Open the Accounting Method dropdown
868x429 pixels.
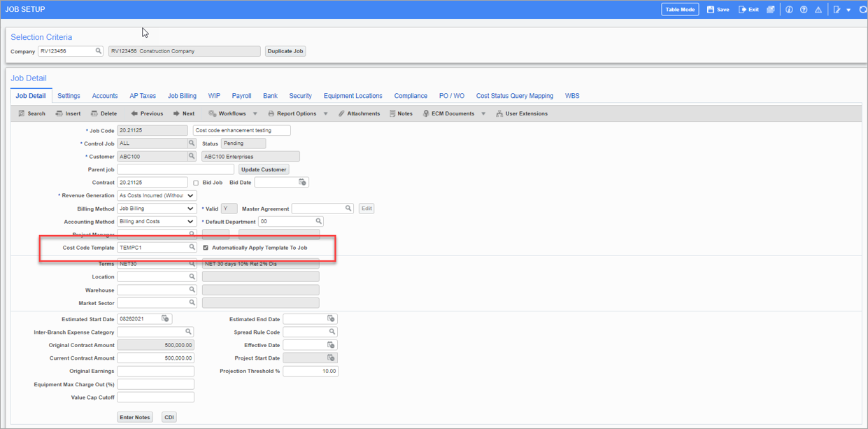pos(190,222)
